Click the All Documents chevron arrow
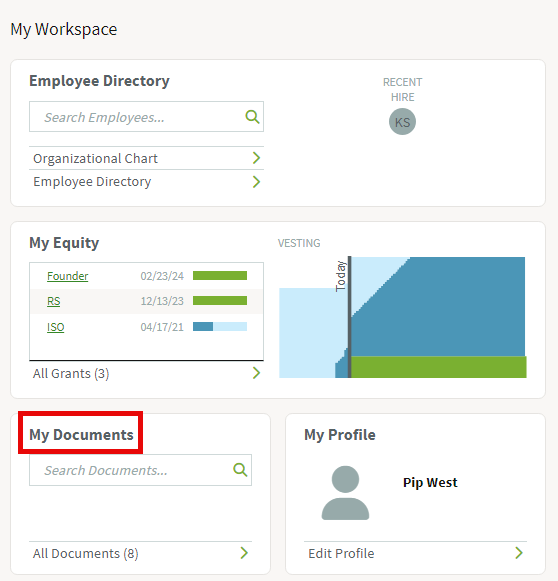558x581 pixels. point(244,553)
